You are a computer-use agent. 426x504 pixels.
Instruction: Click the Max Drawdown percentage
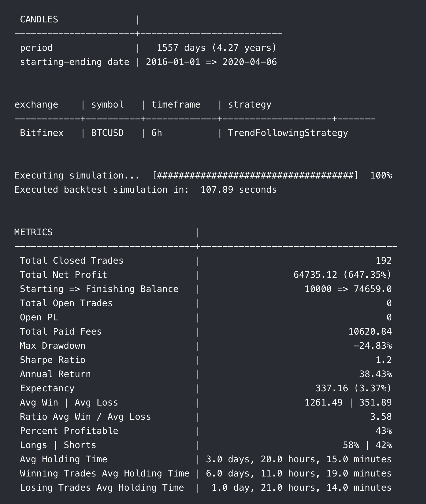(373, 346)
